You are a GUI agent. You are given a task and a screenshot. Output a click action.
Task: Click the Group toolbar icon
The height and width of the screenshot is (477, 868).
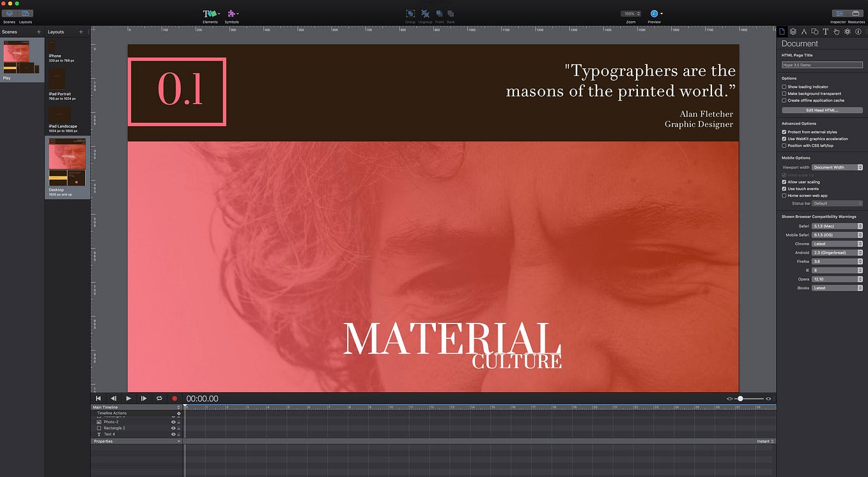pos(410,13)
